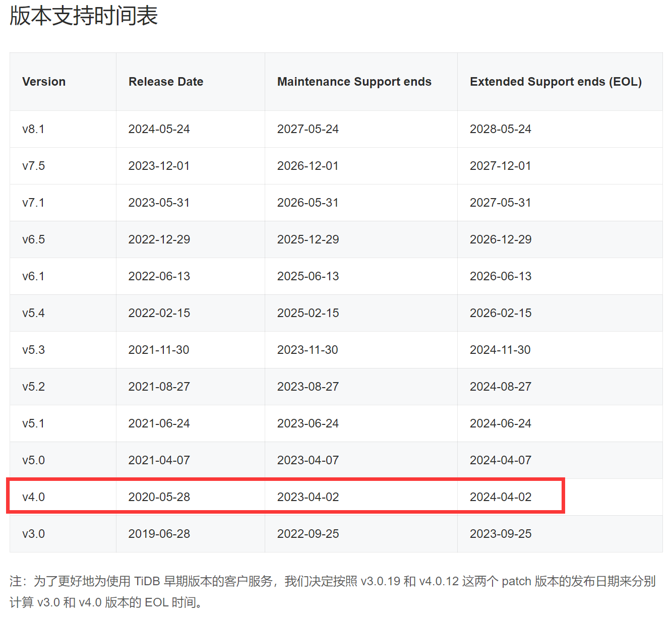
Task: Click the v5.0 maintenance end 2023-04-07
Action: 308,460
